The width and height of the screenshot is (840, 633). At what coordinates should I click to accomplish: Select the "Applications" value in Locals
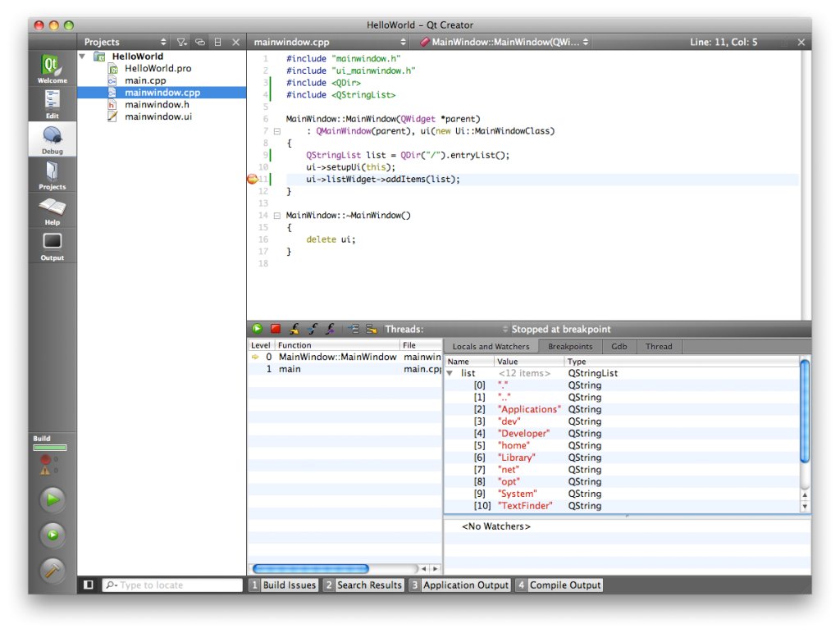coord(529,409)
